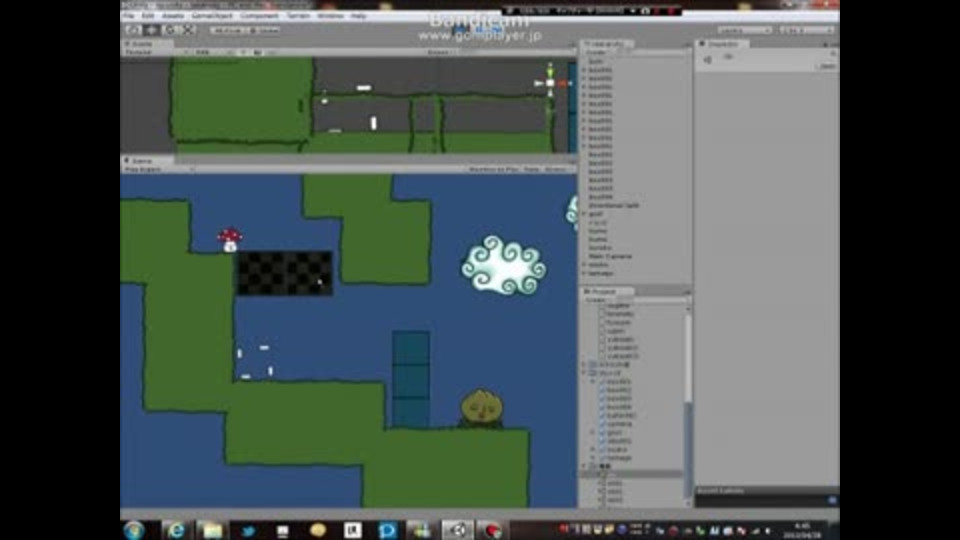Open Internet Explorer from taskbar
This screenshot has width=960, height=540.
pos(176,530)
